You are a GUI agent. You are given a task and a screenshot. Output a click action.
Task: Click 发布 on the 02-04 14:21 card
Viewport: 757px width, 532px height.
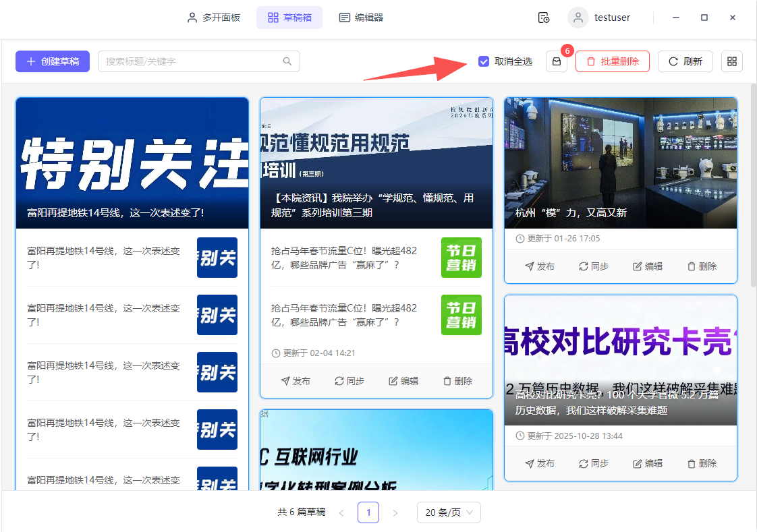[x=296, y=381]
